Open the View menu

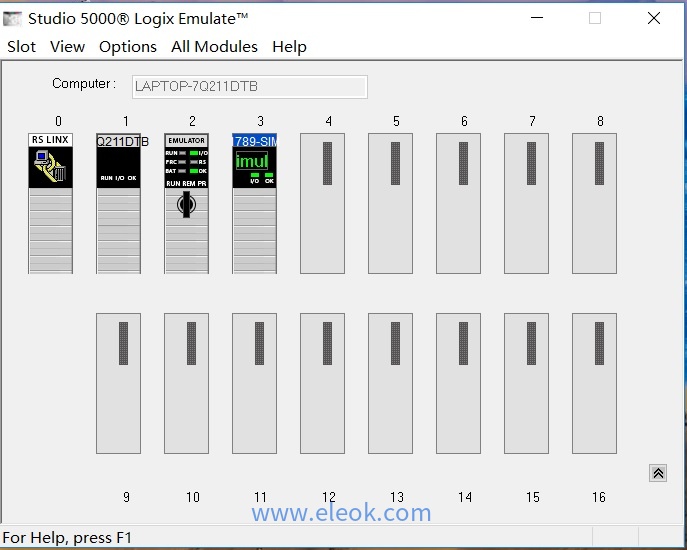[x=67, y=47]
